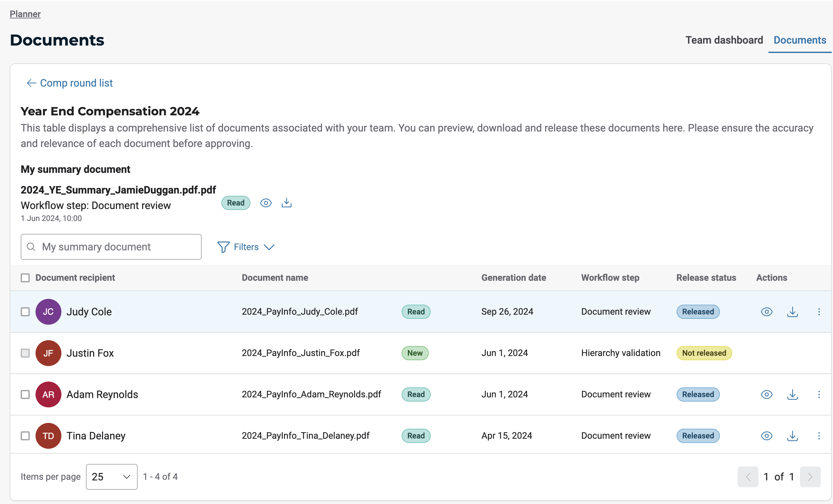Download the JamieDuggan summary PDF
This screenshot has height=504, width=833.
pyautogui.click(x=286, y=203)
